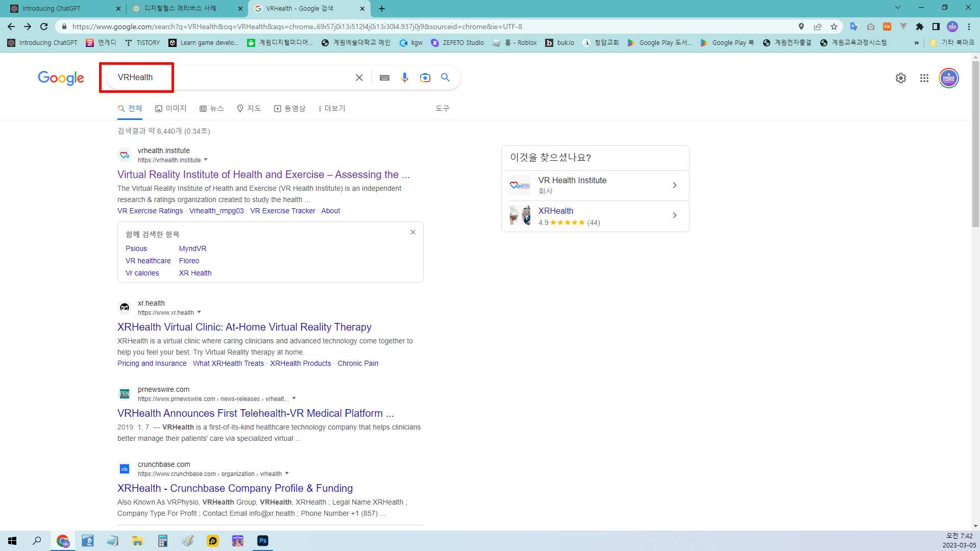Switch to the 뉴스 news tab
Viewport: 980px width, 551px height.
tap(212, 108)
